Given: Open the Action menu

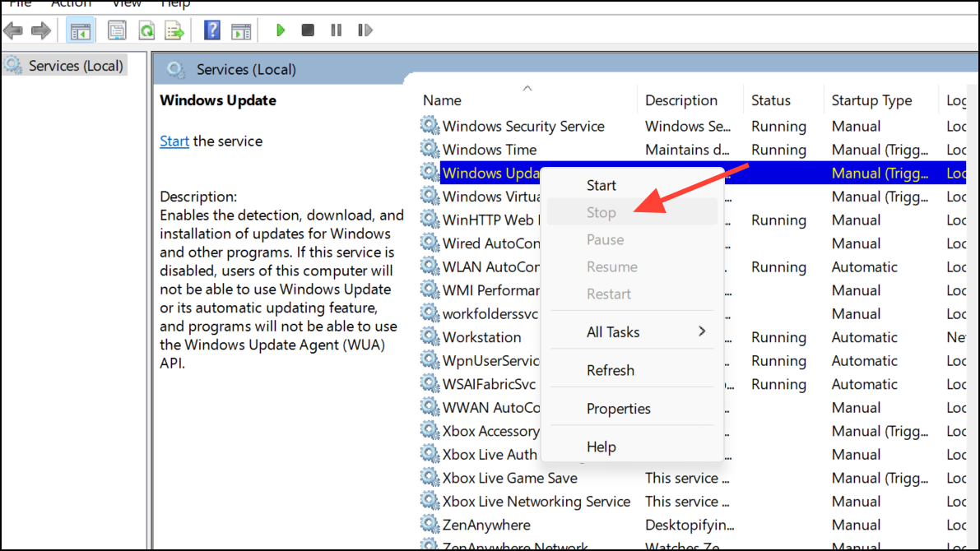Looking at the screenshot, I should (72, 4).
